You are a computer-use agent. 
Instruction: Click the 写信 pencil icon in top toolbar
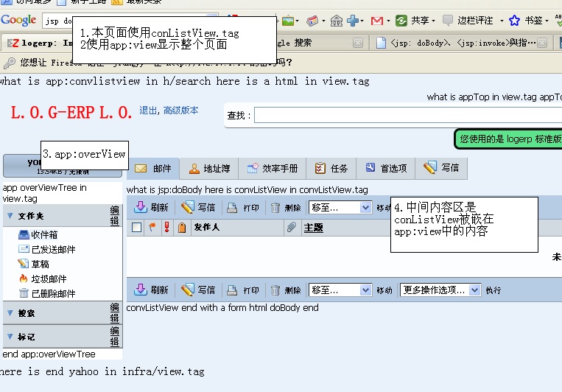click(x=187, y=207)
